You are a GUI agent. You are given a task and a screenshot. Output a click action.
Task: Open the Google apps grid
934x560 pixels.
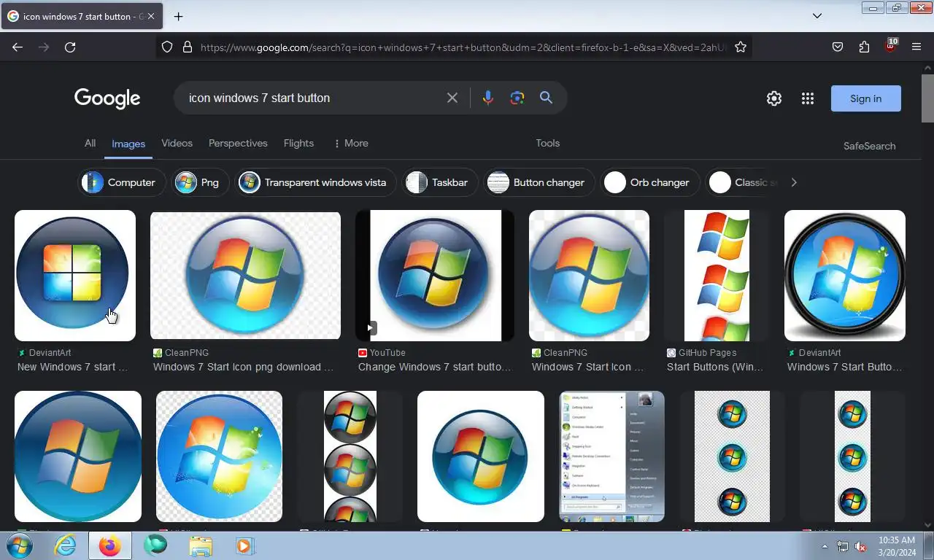click(x=807, y=98)
